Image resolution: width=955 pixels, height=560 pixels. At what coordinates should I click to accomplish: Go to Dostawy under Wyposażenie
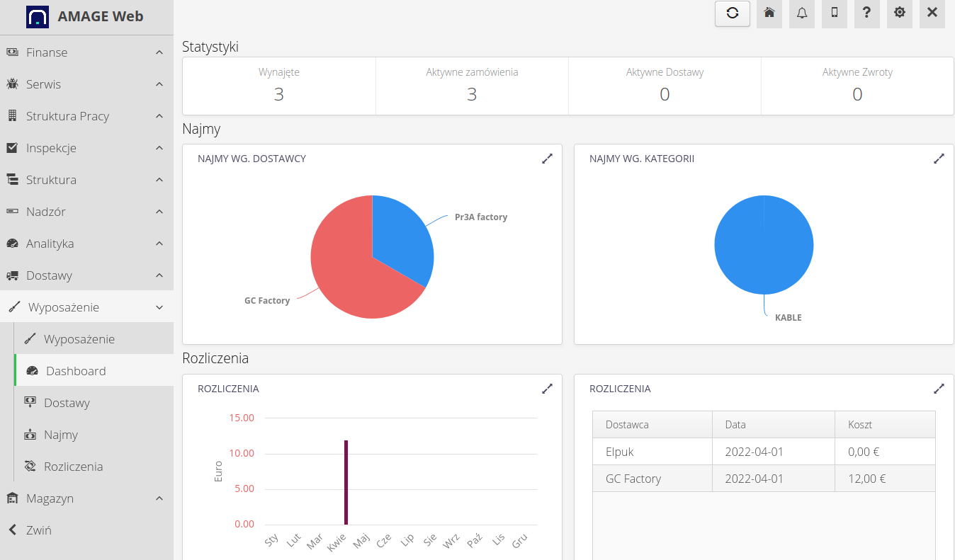tap(67, 403)
